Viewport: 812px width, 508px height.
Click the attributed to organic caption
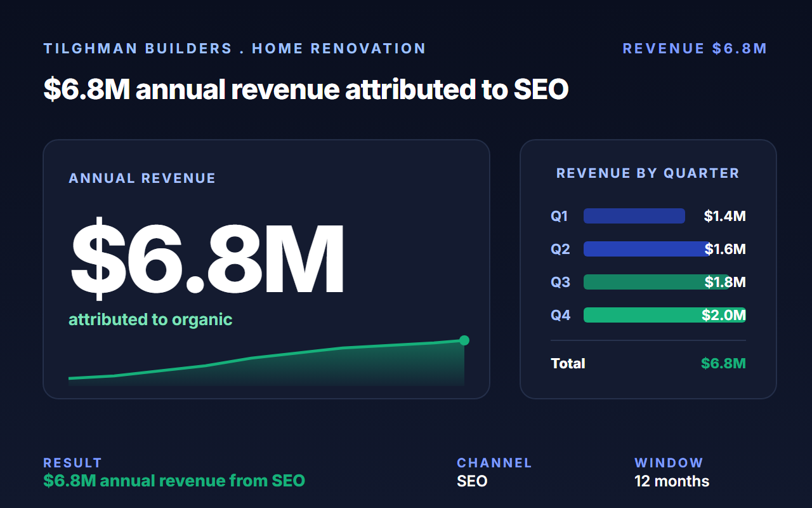pyautogui.click(x=150, y=319)
